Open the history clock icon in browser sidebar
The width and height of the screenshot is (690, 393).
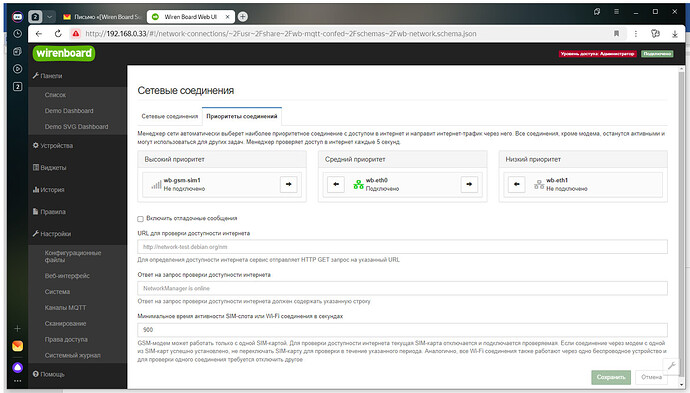pyautogui.click(x=18, y=33)
